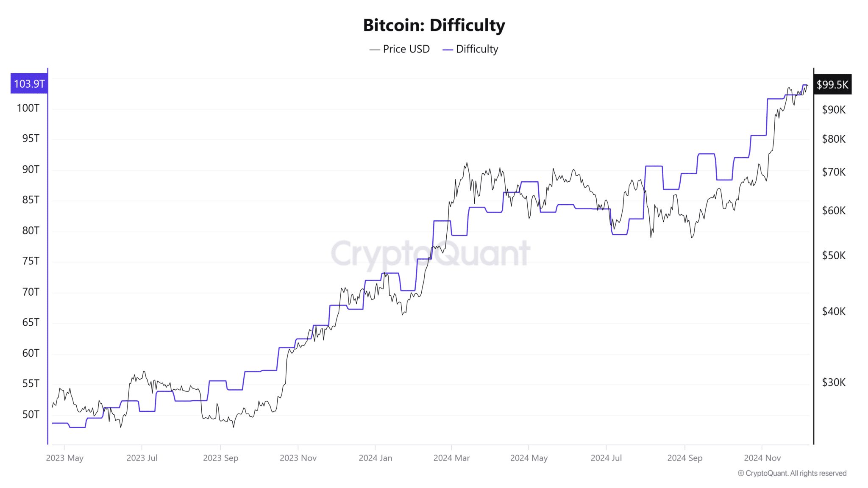Open the CryptoQuant copyright notice link
This screenshot has height=488, width=868.
pos(792,473)
